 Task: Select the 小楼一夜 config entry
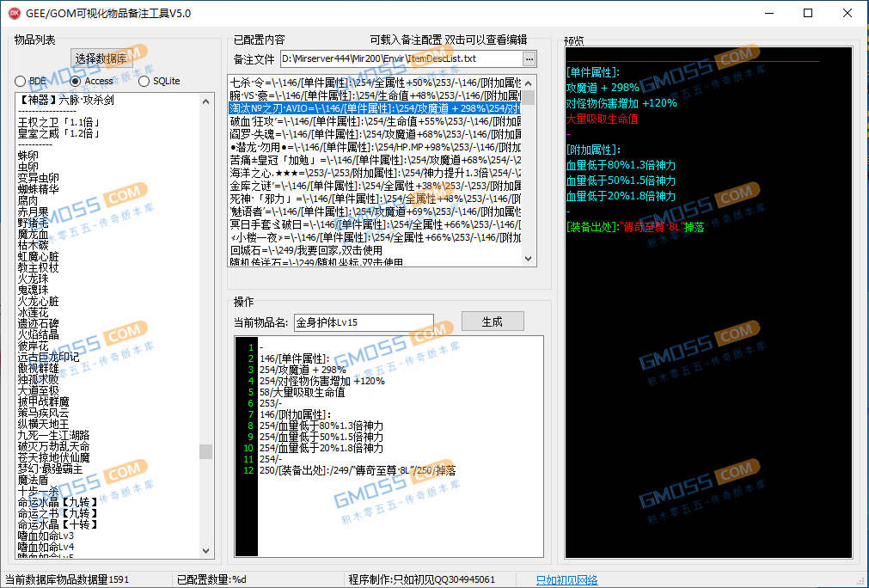(376, 237)
